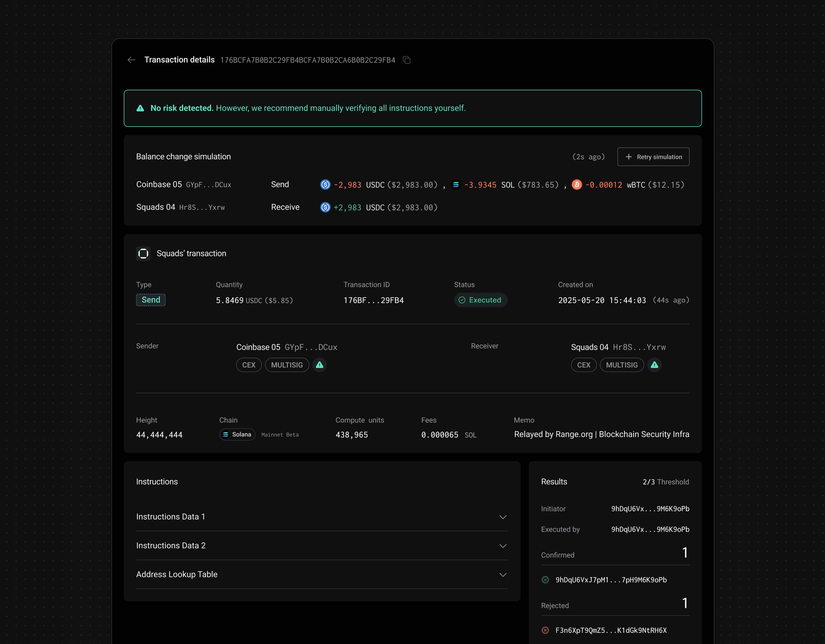Screen dimensions: 825x644
Task: Click confirmed signer 9hDqU6VxJ7pM1...7pH9M6K9oPb
Action: coord(611,580)
